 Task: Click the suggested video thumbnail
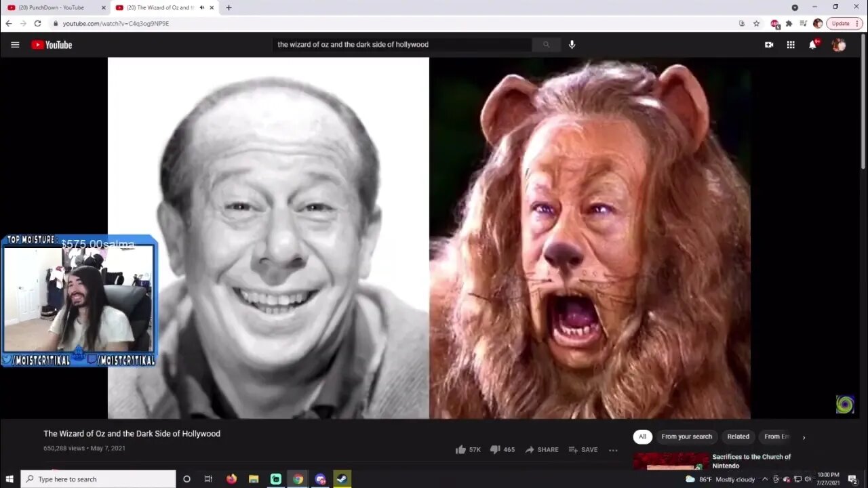(670, 461)
